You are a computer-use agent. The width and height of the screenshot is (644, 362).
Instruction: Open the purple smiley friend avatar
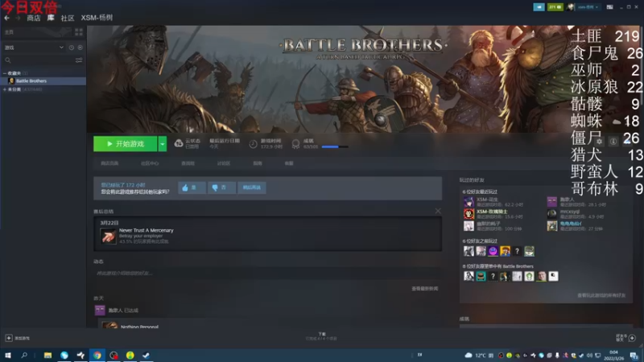493,251
